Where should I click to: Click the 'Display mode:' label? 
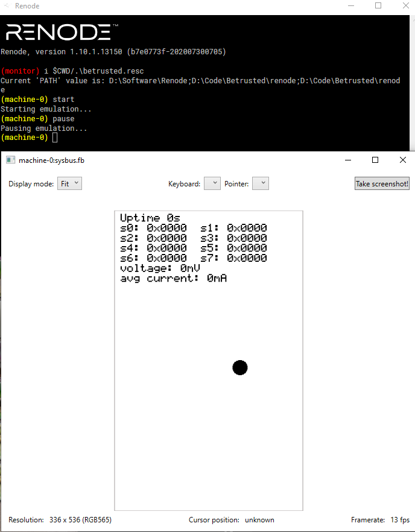(31, 184)
